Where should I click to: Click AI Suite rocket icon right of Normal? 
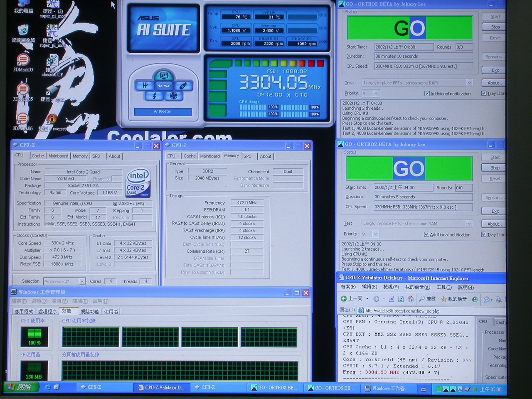tap(183, 86)
